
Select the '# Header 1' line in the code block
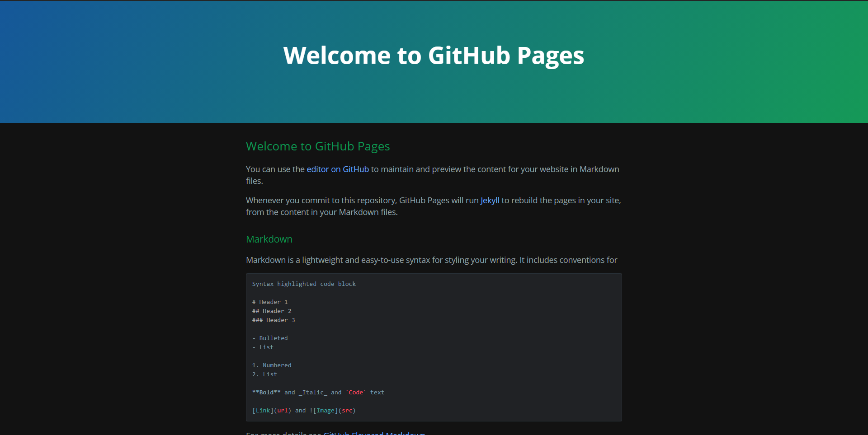tap(270, 302)
